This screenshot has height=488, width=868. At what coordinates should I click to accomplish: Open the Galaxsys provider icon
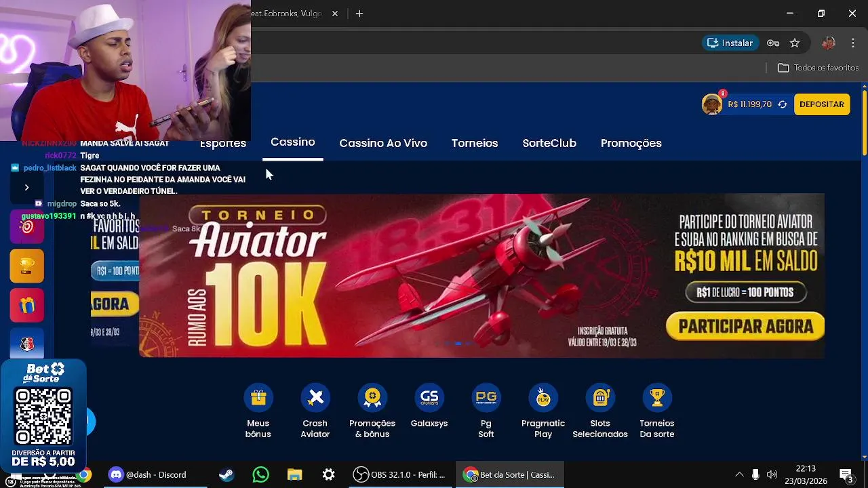tap(429, 398)
